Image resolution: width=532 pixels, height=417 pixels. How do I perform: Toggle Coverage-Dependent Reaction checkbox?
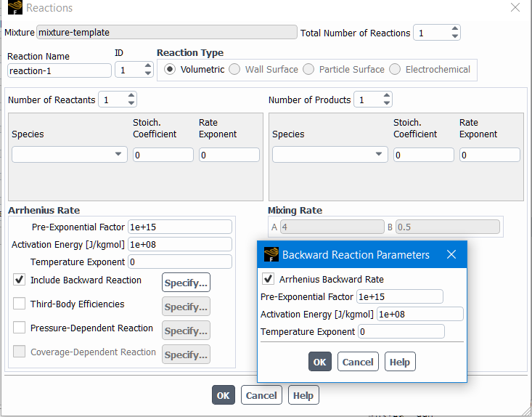(19, 352)
